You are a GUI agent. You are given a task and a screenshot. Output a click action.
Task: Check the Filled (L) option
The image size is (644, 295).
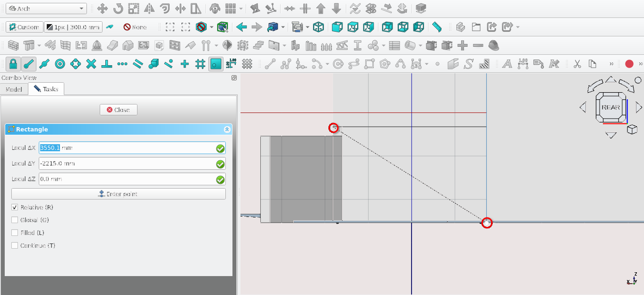[x=15, y=233]
